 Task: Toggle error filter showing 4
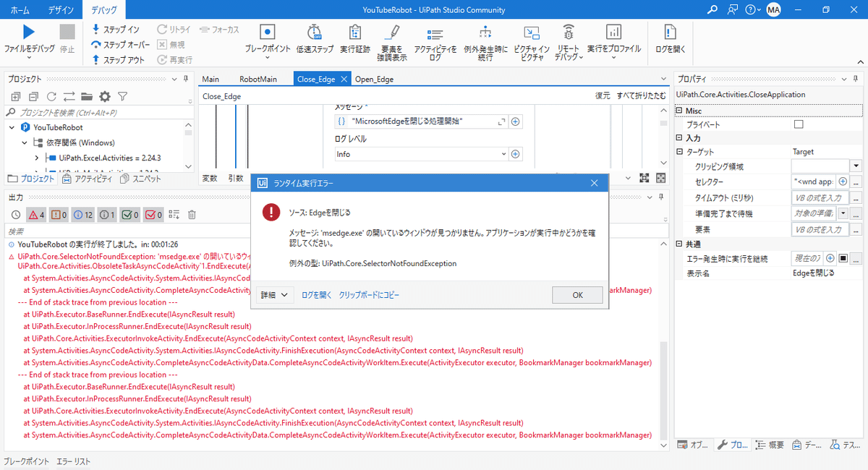[x=37, y=215]
